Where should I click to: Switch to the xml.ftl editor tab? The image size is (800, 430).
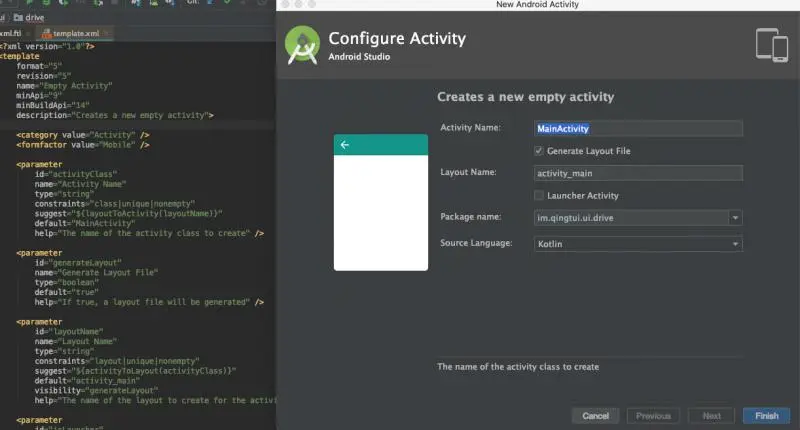pos(14,33)
